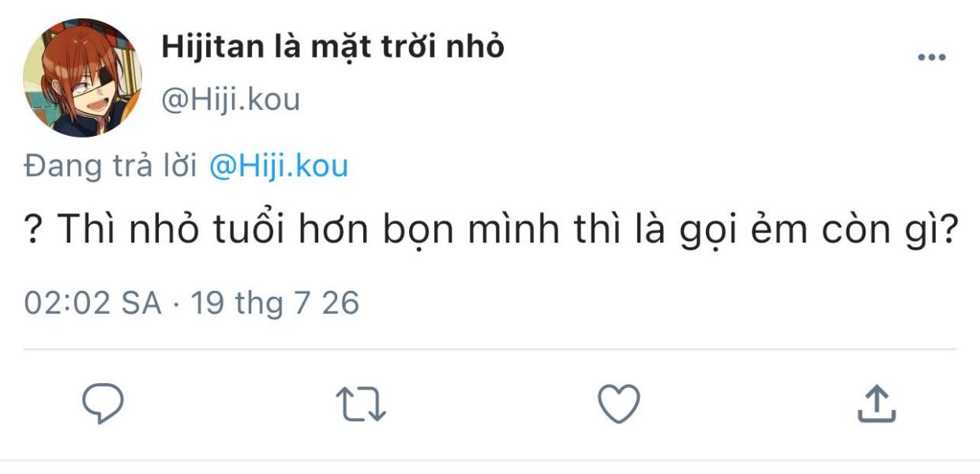The height and width of the screenshot is (474, 980).
Task: Click the 02:02 SA timestamp
Action: (92, 303)
